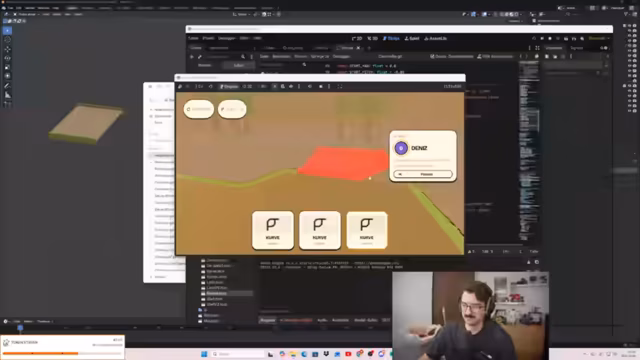Open the Blender mode dropdown in header
This screenshot has width=640, height=360.
coord(27,14)
